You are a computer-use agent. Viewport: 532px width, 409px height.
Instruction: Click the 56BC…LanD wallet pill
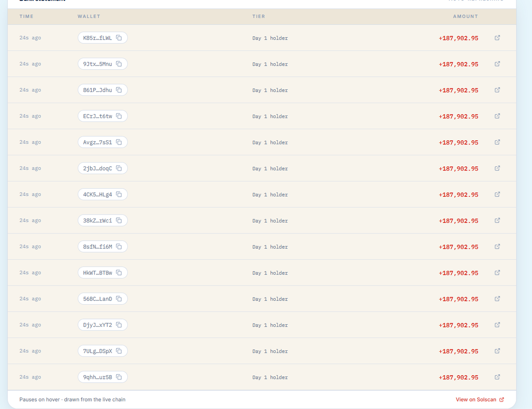pos(102,298)
